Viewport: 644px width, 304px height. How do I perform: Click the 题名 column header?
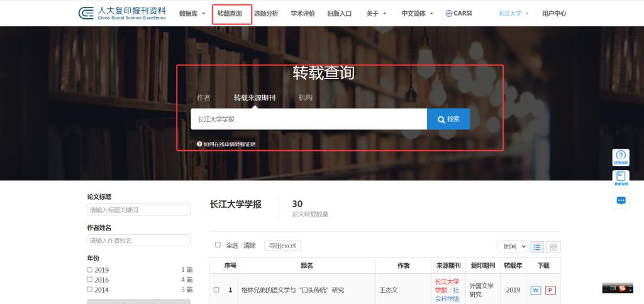pyautogui.click(x=307, y=266)
